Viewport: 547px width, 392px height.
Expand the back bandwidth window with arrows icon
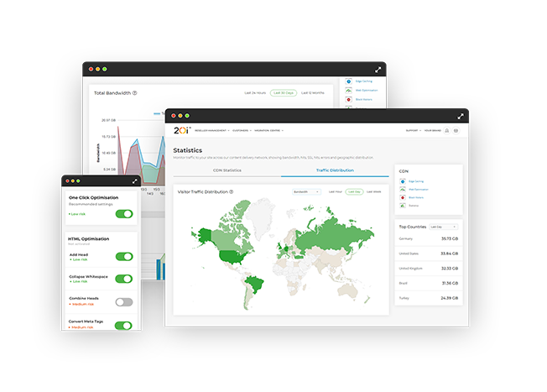[x=378, y=70]
